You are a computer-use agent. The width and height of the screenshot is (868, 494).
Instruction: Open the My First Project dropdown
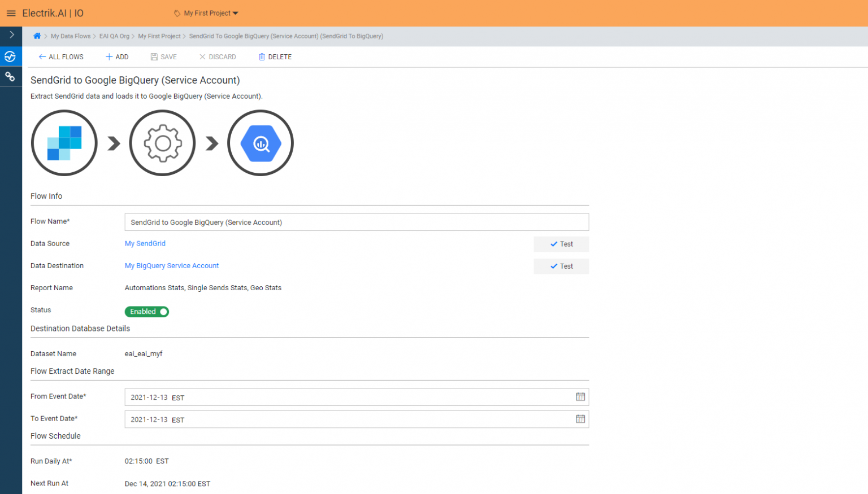206,13
